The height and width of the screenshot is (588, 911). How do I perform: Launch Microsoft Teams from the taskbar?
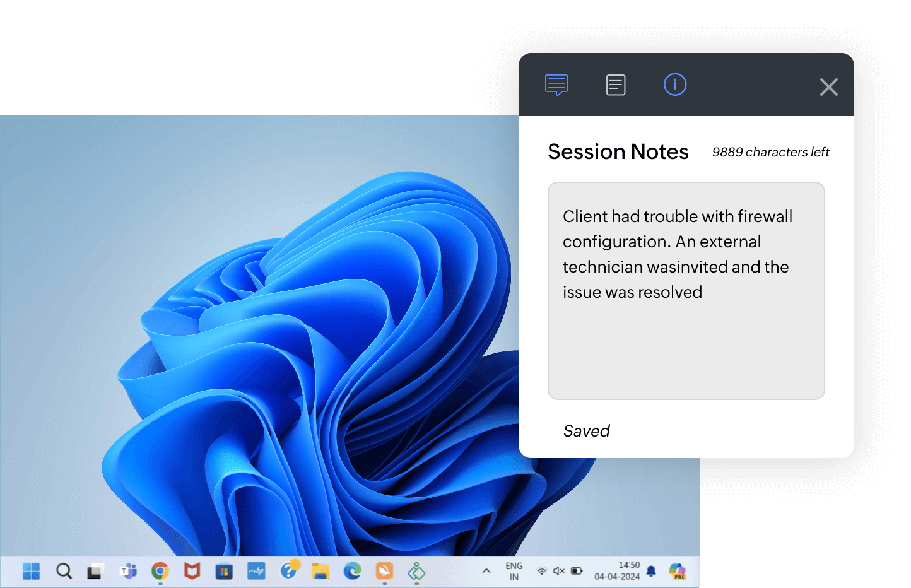pyautogui.click(x=127, y=571)
